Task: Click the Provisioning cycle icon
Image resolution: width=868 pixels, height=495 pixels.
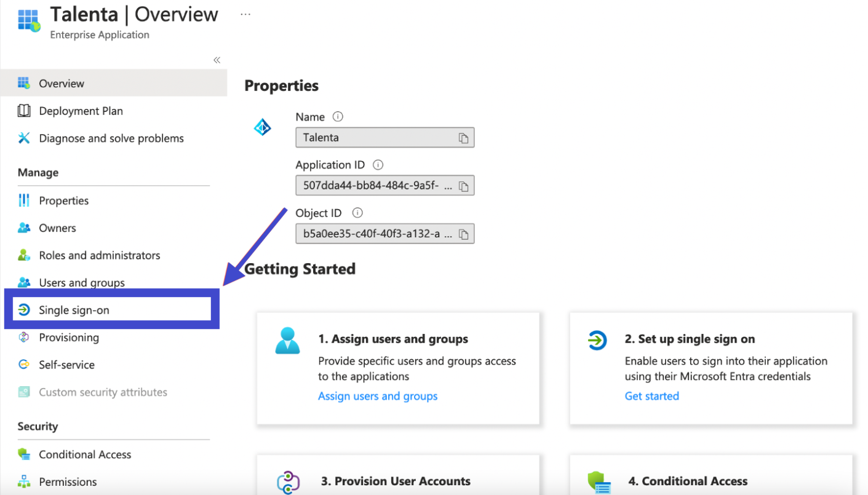Action: (x=24, y=337)
